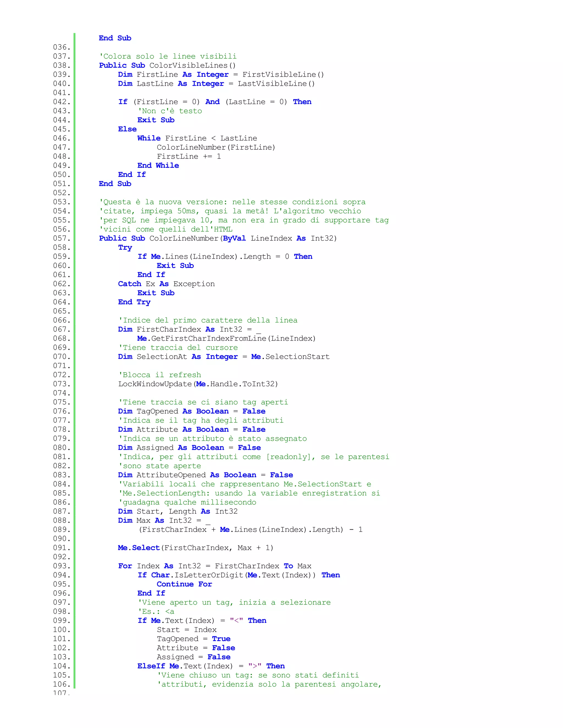Click the While FirstLine < LastLine statement
Screen dimensions: 563x728
197,138
